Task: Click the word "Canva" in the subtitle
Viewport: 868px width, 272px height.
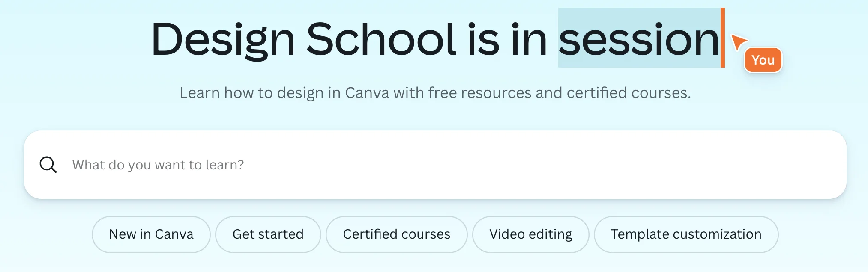Action: click(x=367, y=93)
